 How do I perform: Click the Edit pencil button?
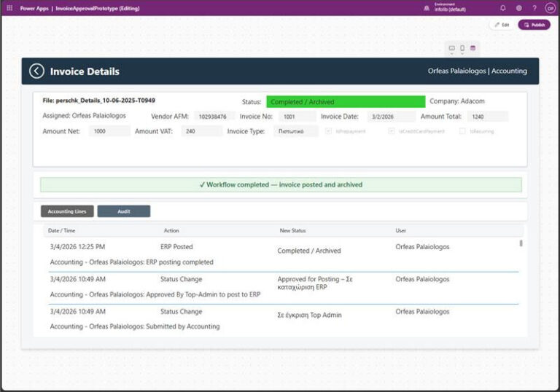pos(502,25)
